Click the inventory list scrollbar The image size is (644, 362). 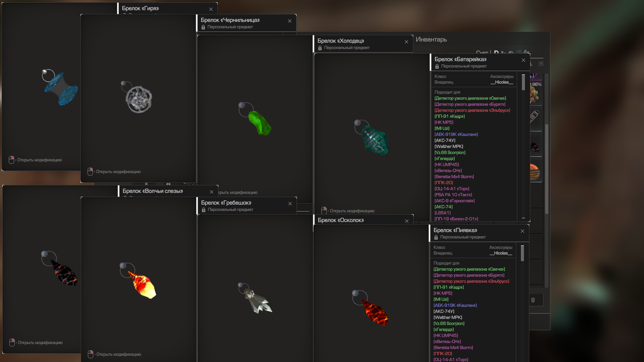[547, 169]
